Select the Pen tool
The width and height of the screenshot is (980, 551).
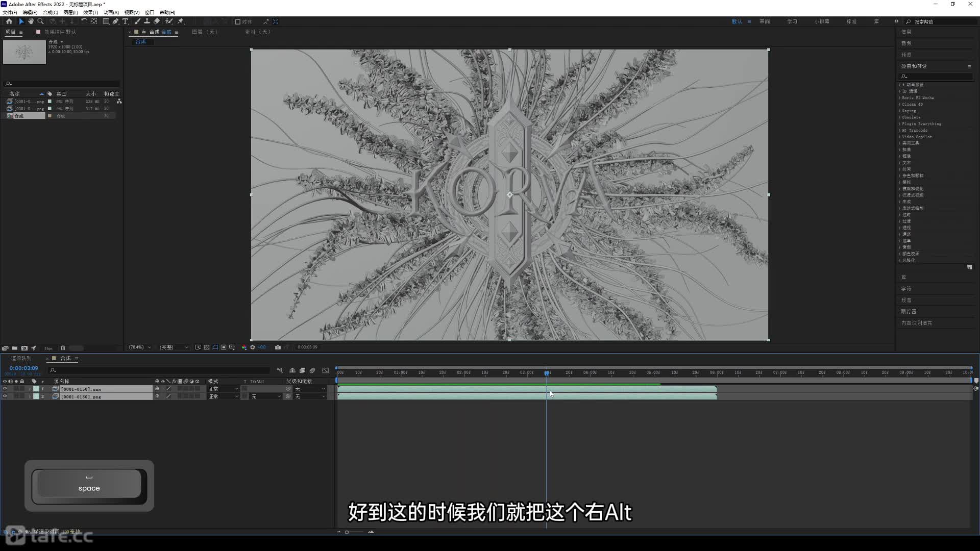tap(116, 21)
